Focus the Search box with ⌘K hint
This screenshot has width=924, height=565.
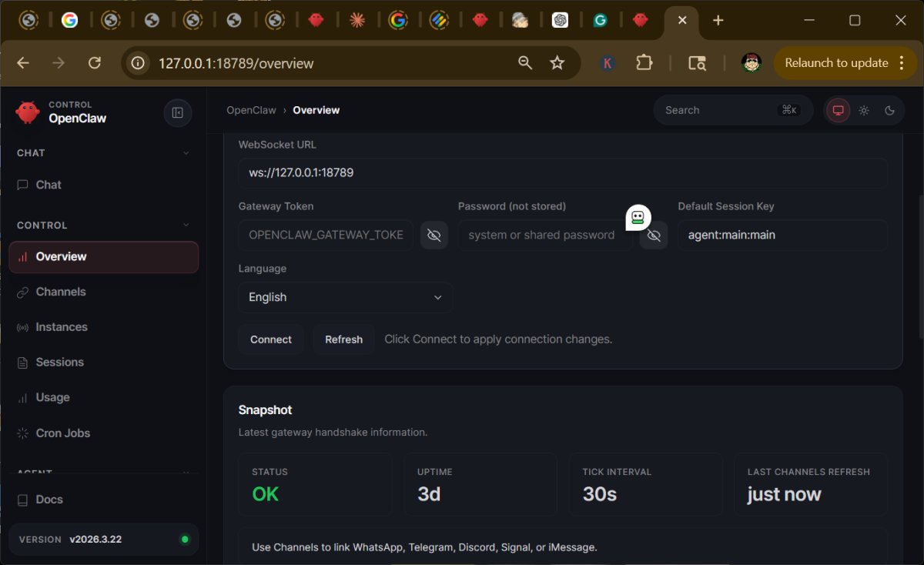733,110
